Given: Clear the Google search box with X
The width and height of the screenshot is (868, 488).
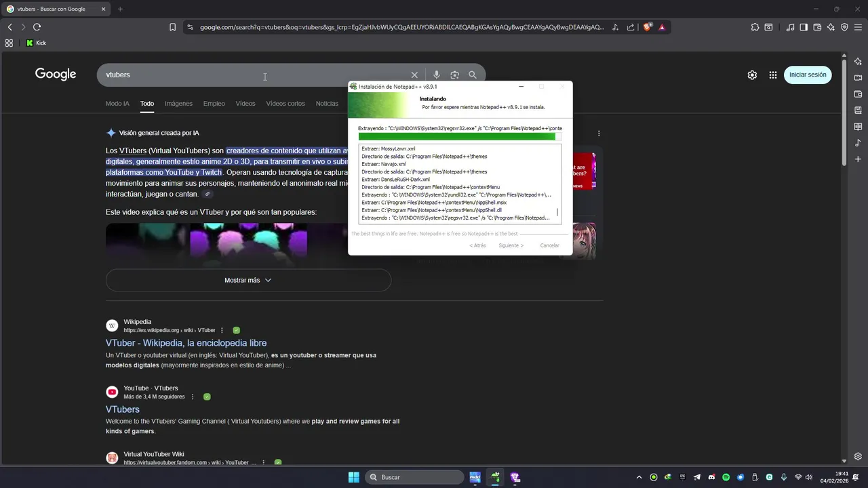Looking at the screenshot, I should tap(414, 75).
